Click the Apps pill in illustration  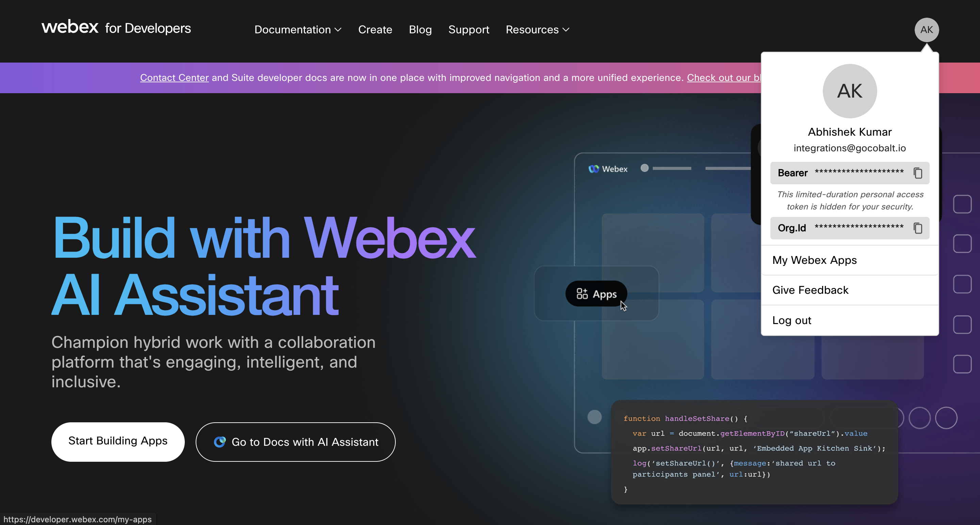(x=596, y=294)
